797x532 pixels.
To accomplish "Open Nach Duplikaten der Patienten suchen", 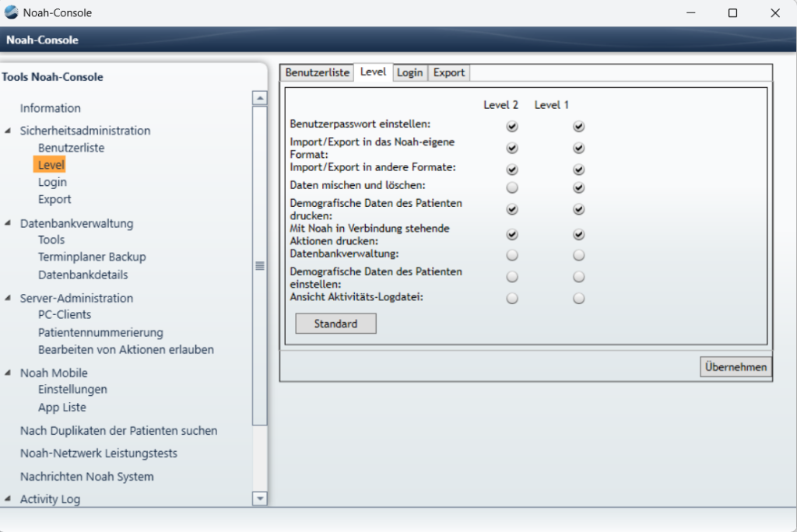I will tap(119, 431).
